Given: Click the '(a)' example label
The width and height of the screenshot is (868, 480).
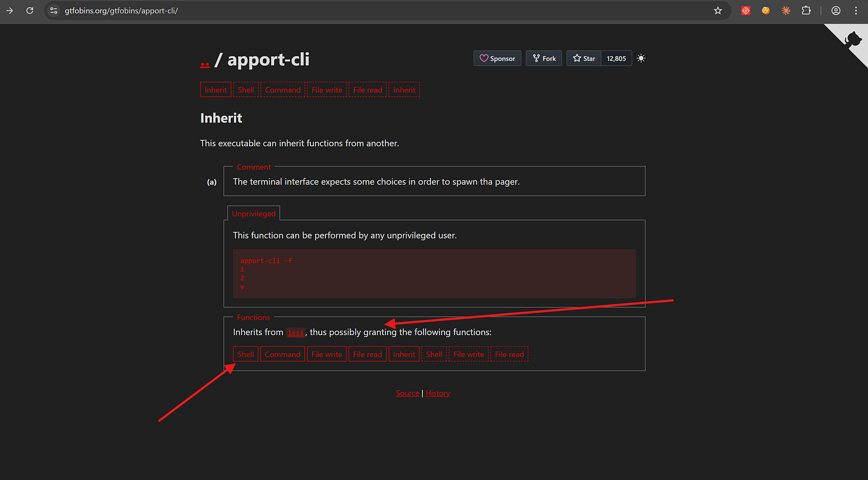Looking at the screenshot, I should pyautogui.click(x=212, y=182).
